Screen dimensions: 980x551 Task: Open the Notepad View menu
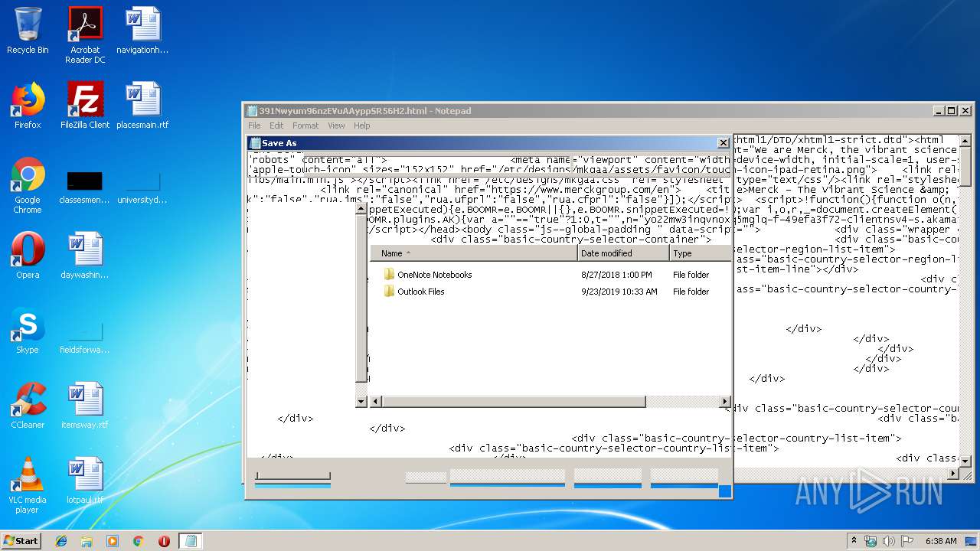(x=336, y=126)
